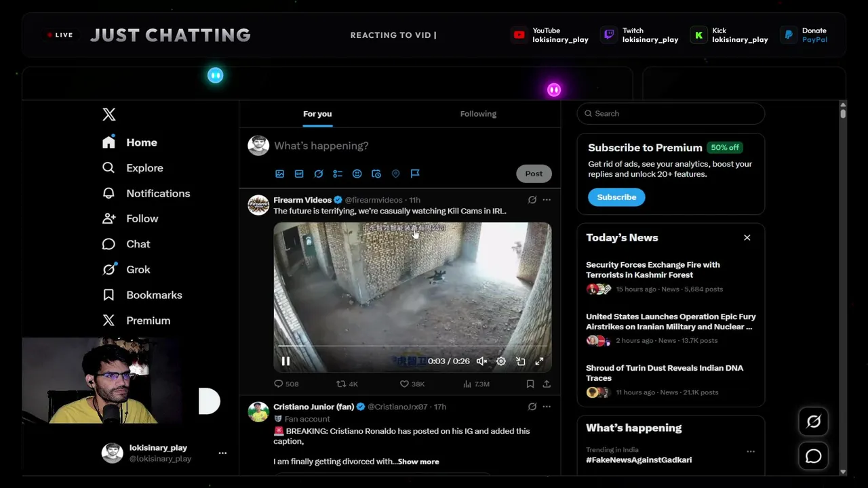View analytics showing 7.3M views
Image resolution: width=868 pixels, height=488 pixels.
tap(476, 384)
